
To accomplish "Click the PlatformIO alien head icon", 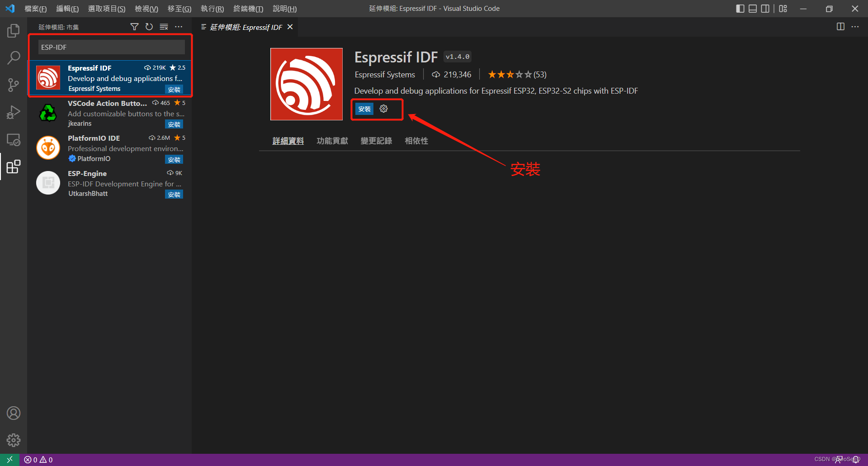I will [x=48, y=147].
